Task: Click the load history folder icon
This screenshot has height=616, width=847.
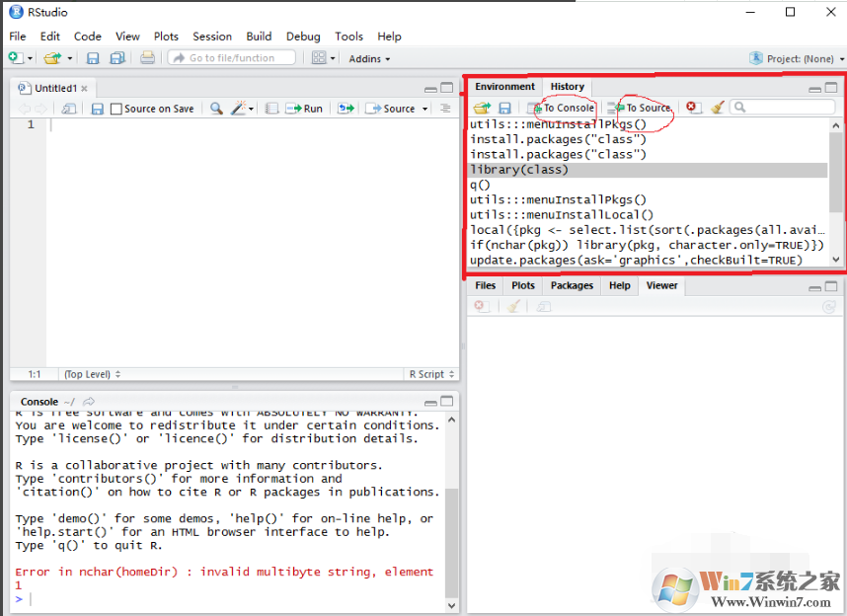Action: click(481, 108)
